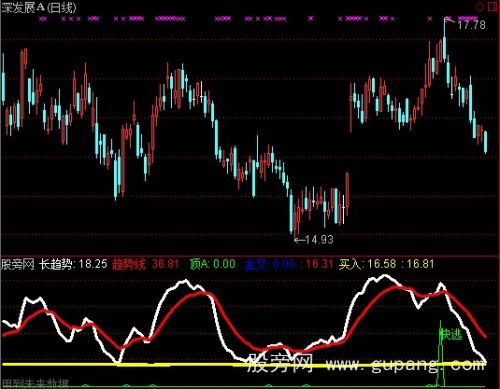
Task: Click the red square icon at chart top-right
Action: 493,7
